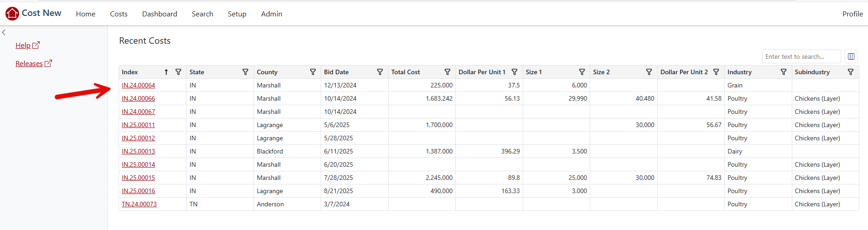Open the Releases link in sidebar

point(29,64)
